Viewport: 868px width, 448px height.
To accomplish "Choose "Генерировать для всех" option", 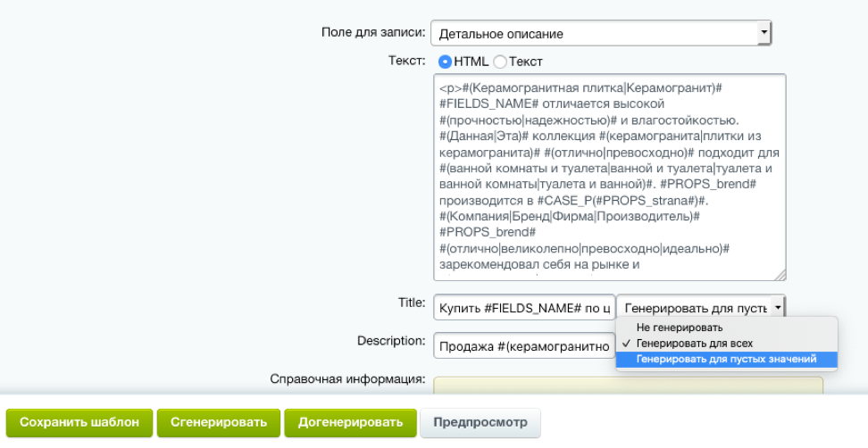I will pyautogui.click(x=694, y=344).
